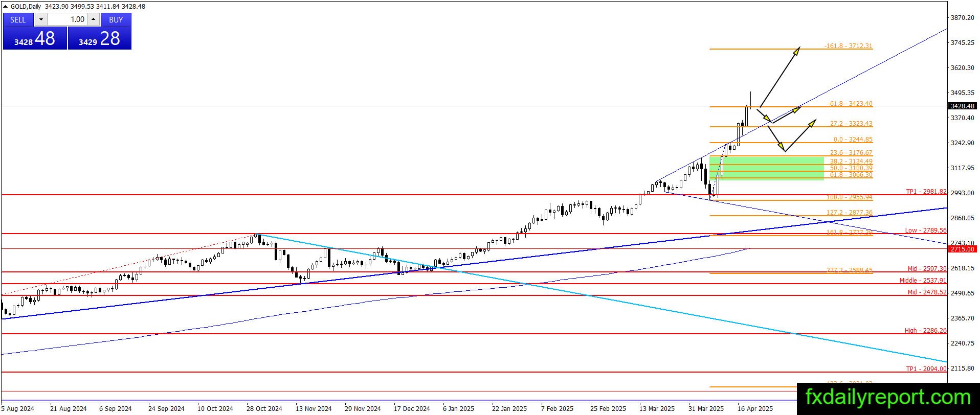Click the 6 Sep 2024 date label
Image resolution: width=980 pixels, height=415 pixels.
(116, 409)
